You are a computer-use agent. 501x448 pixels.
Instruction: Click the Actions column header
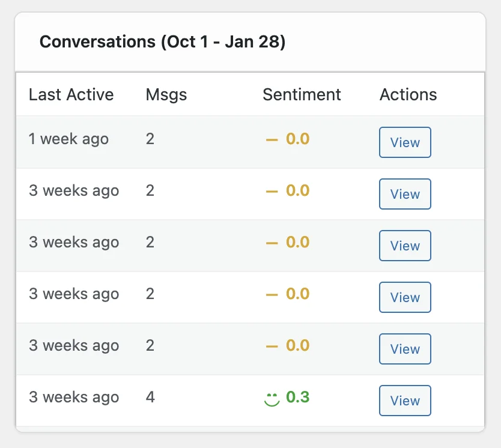(408, 95)
